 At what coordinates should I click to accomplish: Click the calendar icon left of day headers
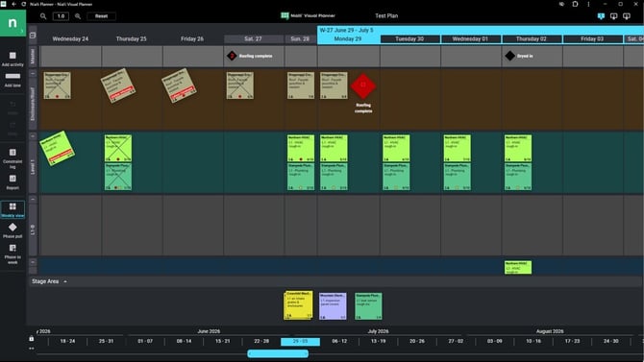(x=33, y=36)
